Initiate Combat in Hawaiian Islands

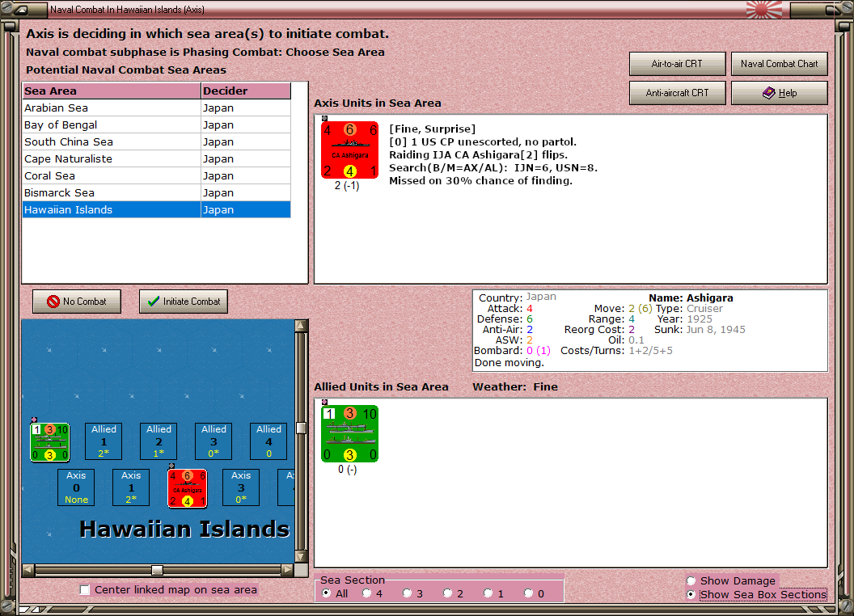184,302
